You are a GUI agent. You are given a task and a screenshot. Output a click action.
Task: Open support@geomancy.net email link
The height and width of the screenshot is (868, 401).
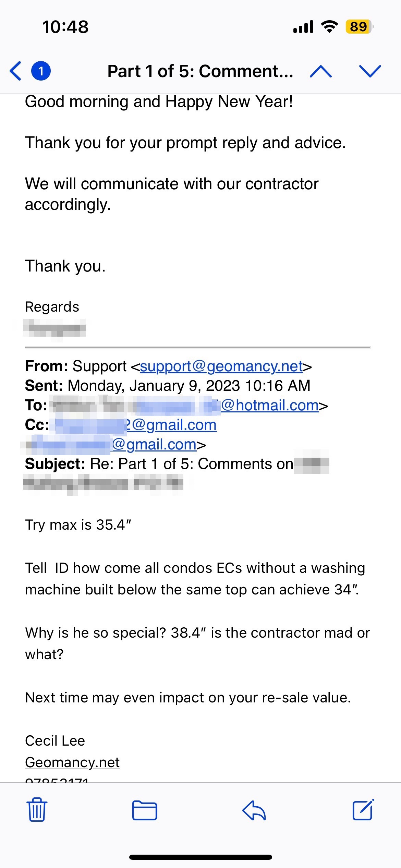[221, 366]
